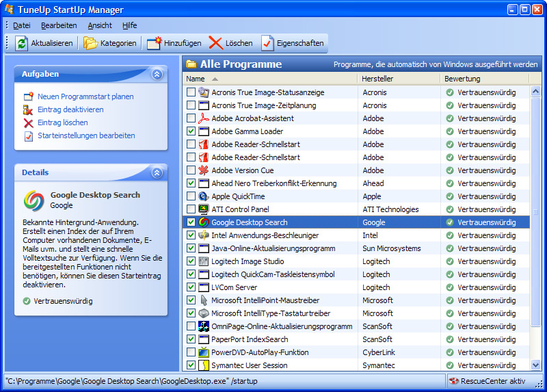
Task: Click the TuneUp StartUp Manager title bar icon
Action: point(10,9)
